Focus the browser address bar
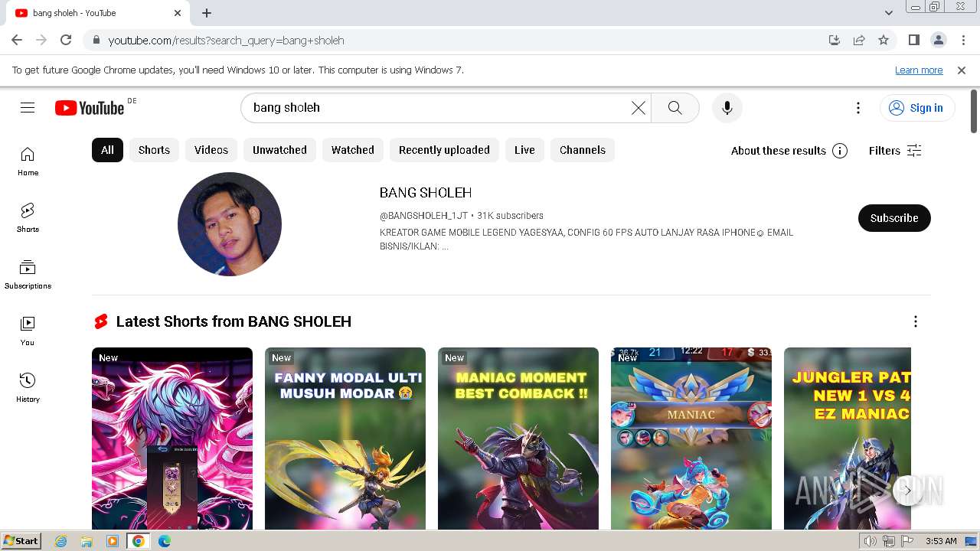 [459, 40]
